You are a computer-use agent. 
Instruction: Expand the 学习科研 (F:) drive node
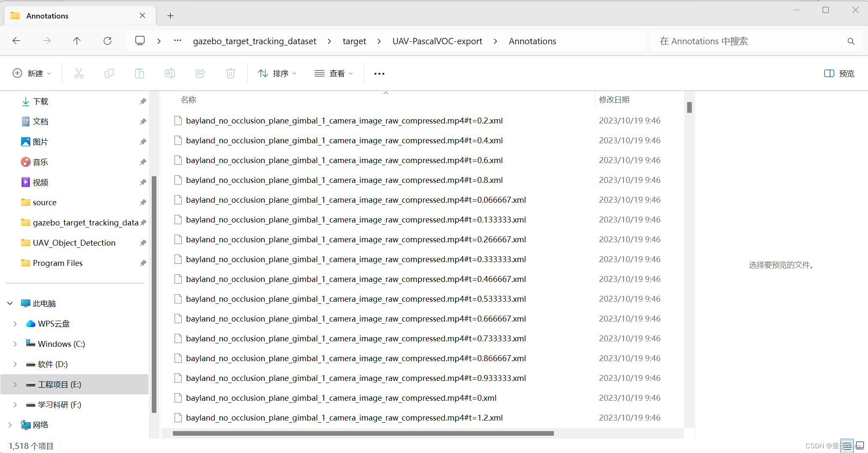[15, 405]
